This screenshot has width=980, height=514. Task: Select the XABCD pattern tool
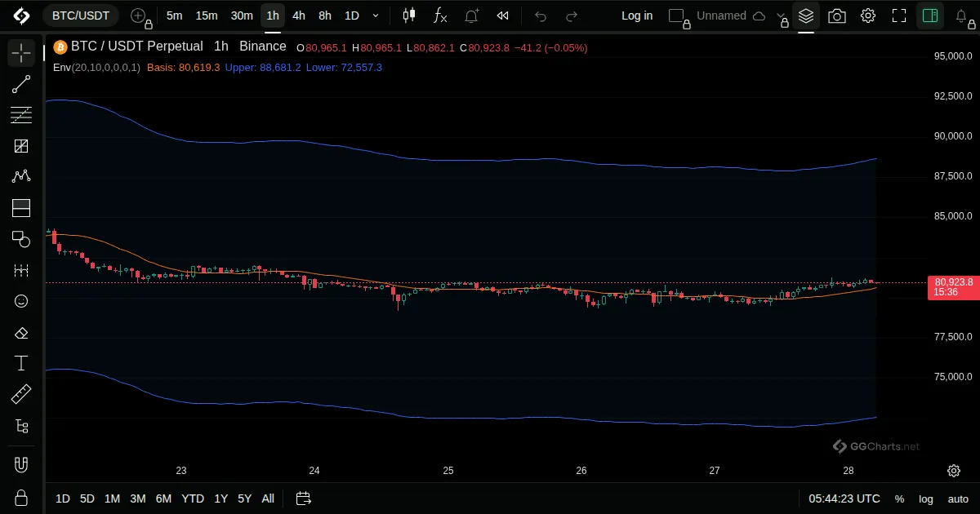point(21,177)
